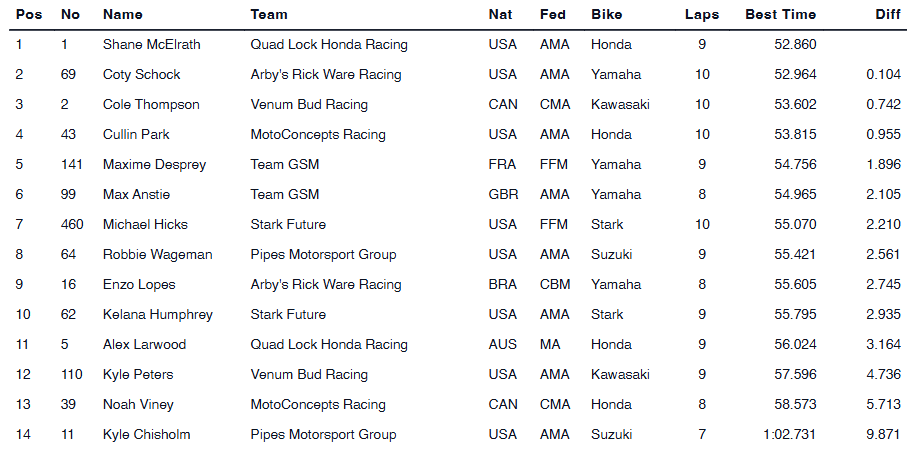The width and height of the screenshot is (915, 452).
Task: Click Max Anstie's nationality GBR
Action: click(x=503, y=195)
